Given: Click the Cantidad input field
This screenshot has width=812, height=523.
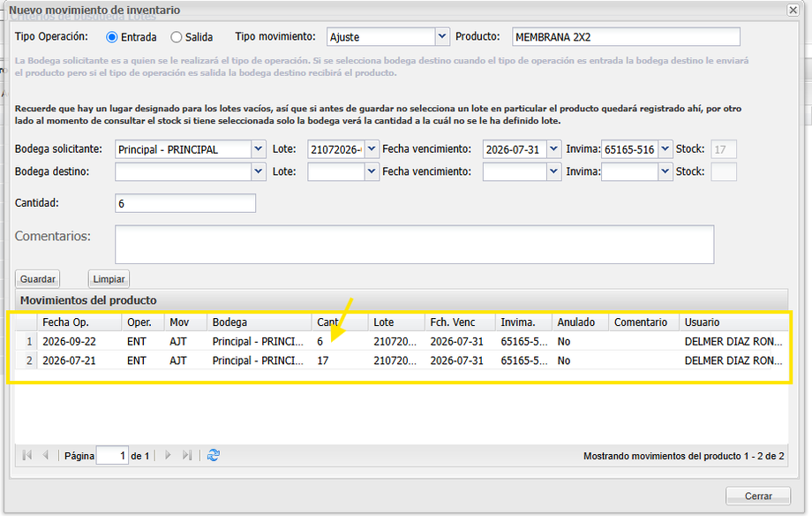Looking at the screenshot, I should click(x=185, y=203).
